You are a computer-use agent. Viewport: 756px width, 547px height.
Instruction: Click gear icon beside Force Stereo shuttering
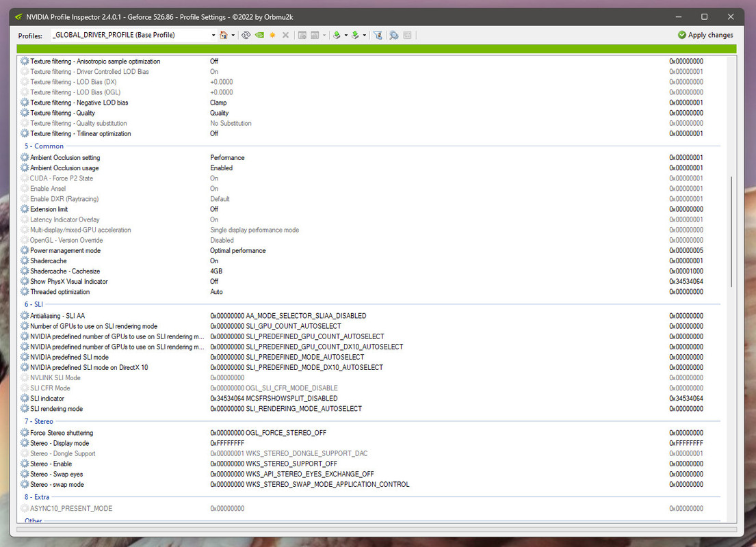(25, 433)
